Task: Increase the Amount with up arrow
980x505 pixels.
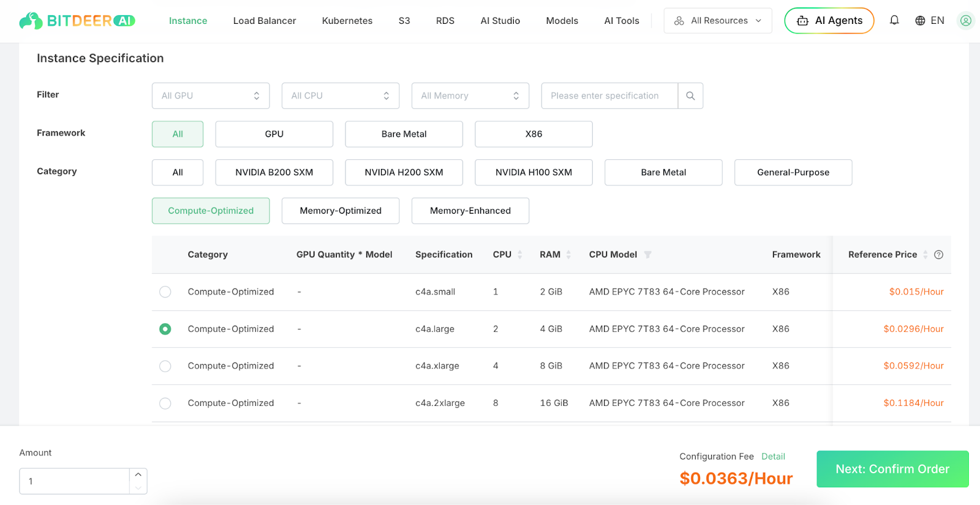Action: (138, 475)
